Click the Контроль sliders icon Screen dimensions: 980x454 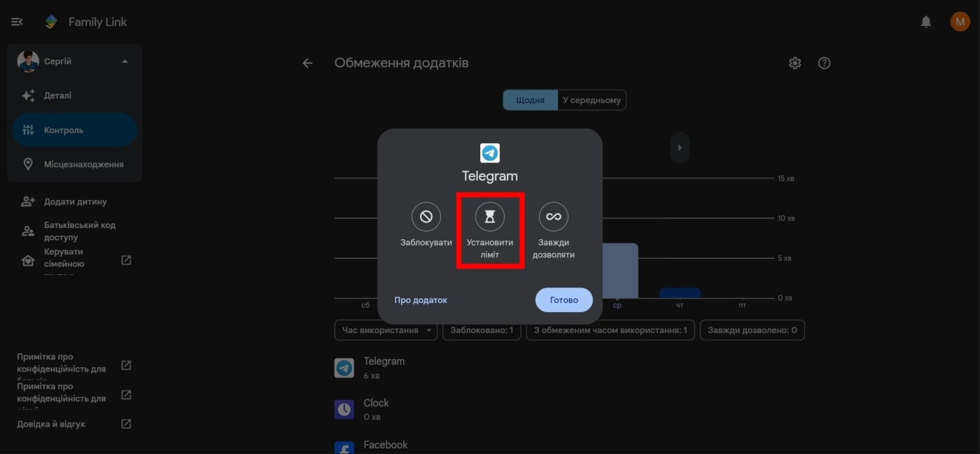click(x=28, y=130)
